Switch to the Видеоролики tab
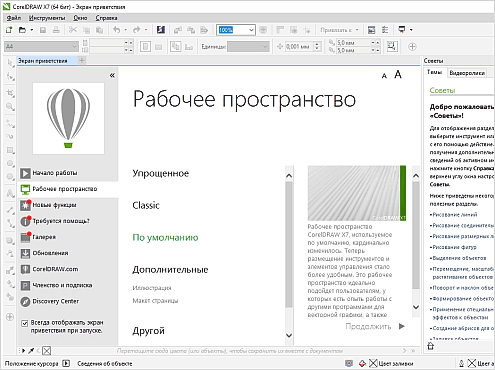 pos(467,73)
